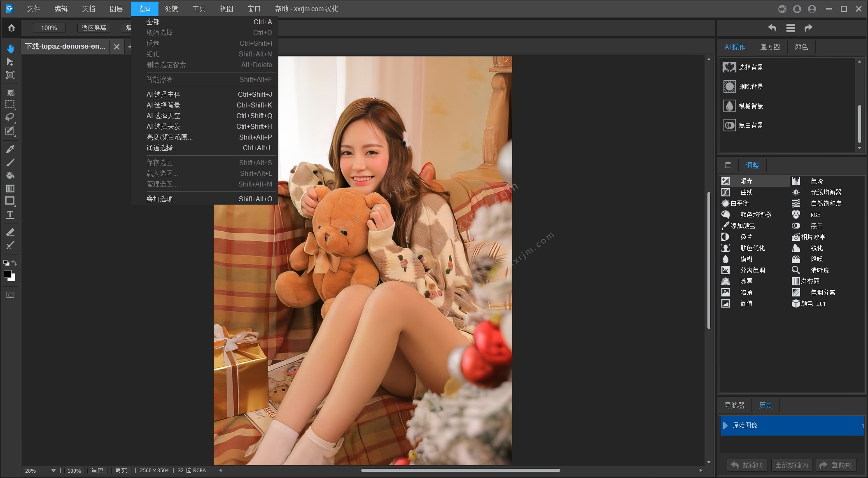Reset colors to default black and white

(x=6, y=263)
